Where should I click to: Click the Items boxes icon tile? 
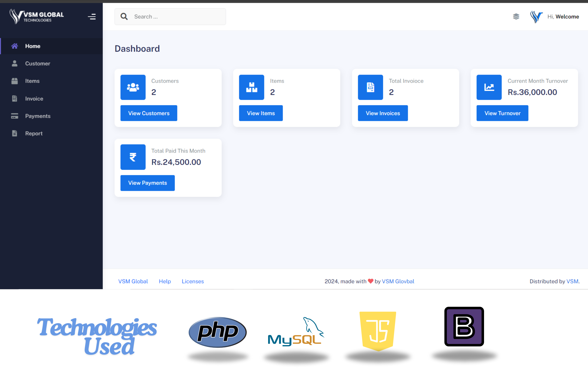(251, 87)
